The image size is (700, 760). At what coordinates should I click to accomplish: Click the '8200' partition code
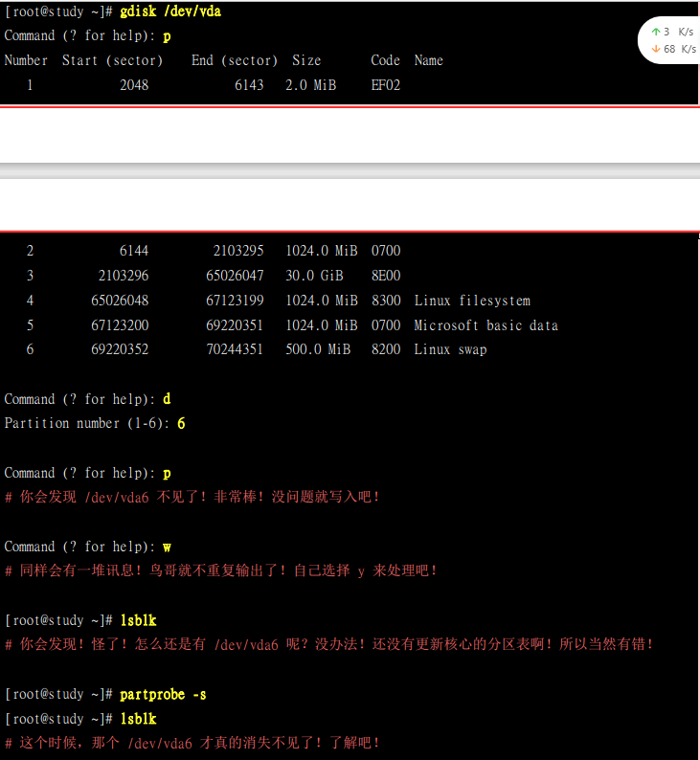tap(386, 349)
